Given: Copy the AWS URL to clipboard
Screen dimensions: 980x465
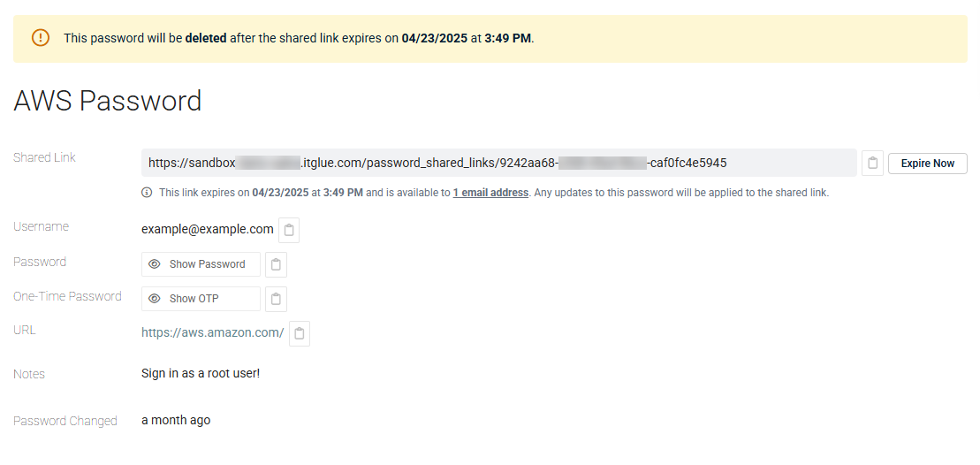Looking at the screenshot, I should 300,334.
